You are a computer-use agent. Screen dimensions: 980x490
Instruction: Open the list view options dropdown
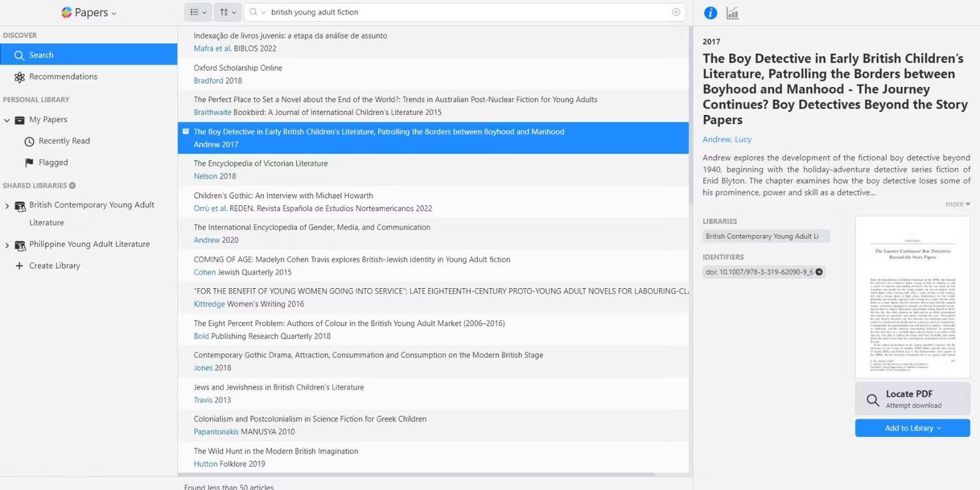click(197, 12)
